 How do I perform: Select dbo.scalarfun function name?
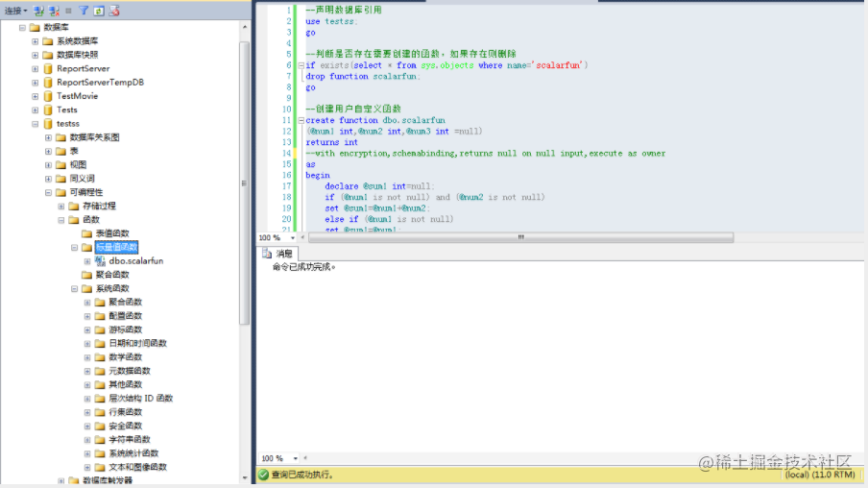coord(136,261)
